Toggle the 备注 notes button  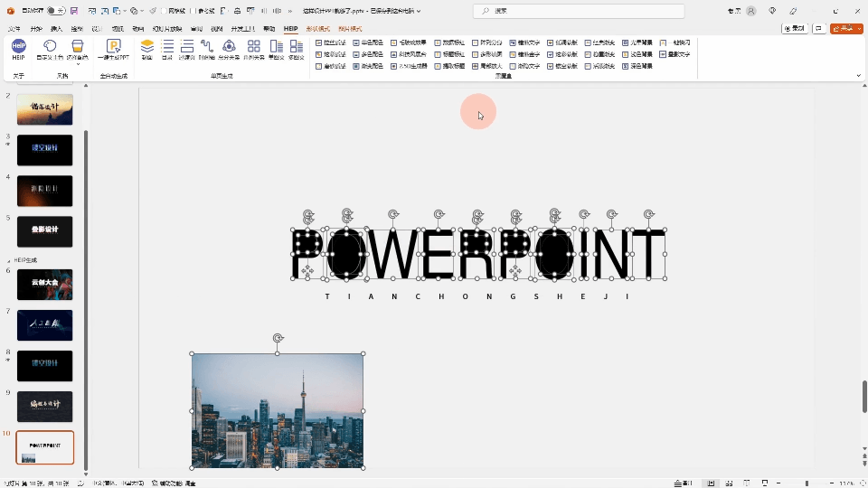[684, 483]
